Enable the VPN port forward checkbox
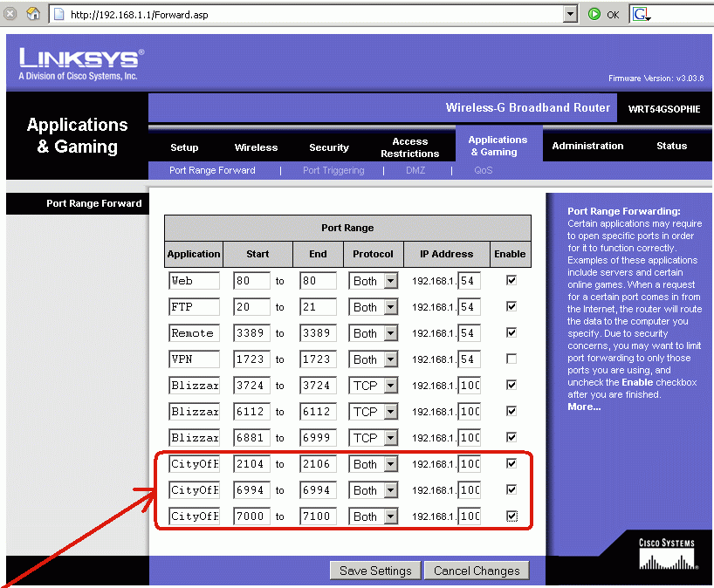The height and width of the screenshot is (588, 714). coord(511,359)
